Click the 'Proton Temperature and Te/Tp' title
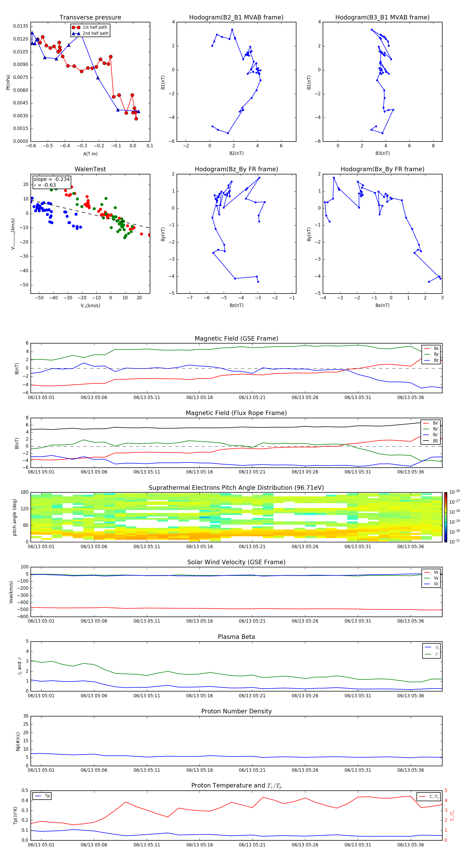 [x=236, y=786]
